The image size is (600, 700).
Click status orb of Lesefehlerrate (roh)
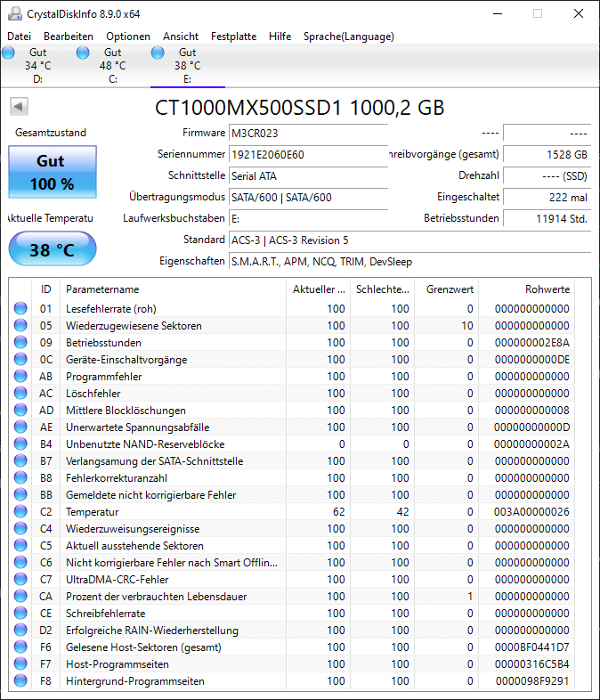click(x=20, y=308)
